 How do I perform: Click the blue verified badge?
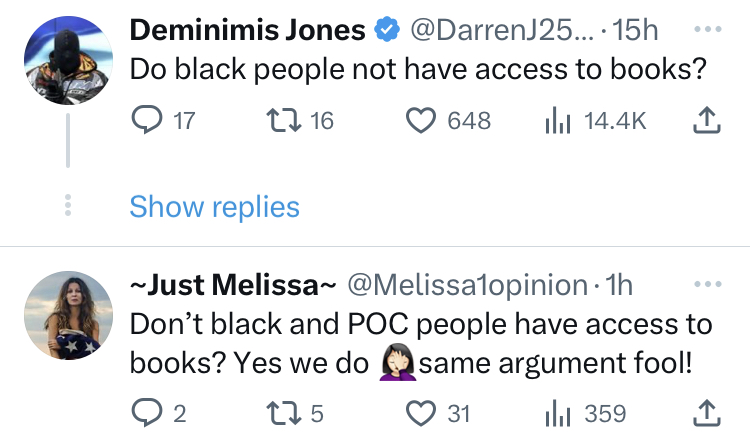click(386, 31)
